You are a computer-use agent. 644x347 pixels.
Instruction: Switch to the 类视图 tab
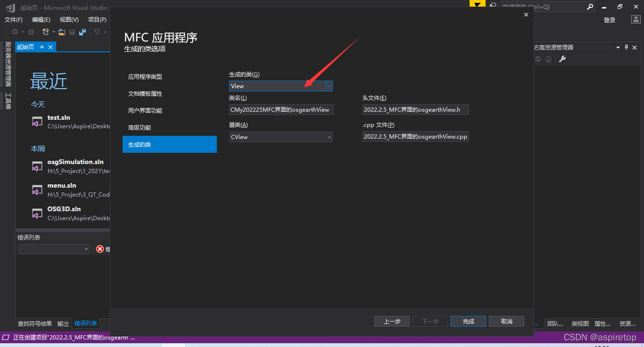[x=580, y=323]
